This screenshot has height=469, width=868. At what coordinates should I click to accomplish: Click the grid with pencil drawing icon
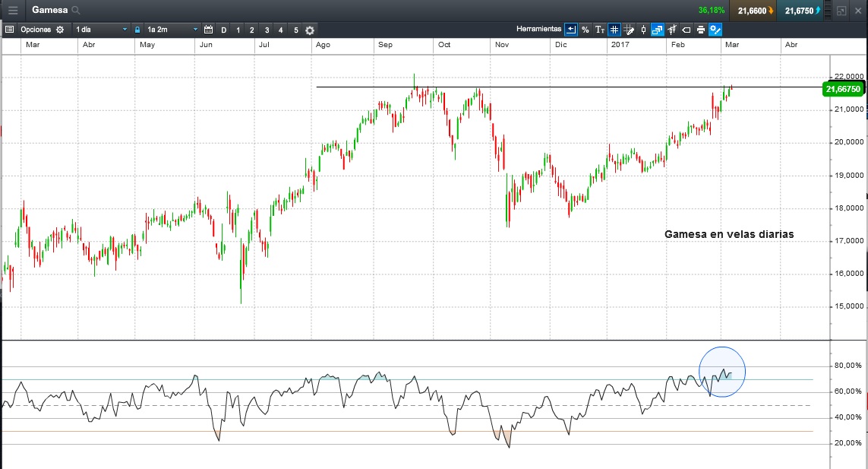point(628,30)
